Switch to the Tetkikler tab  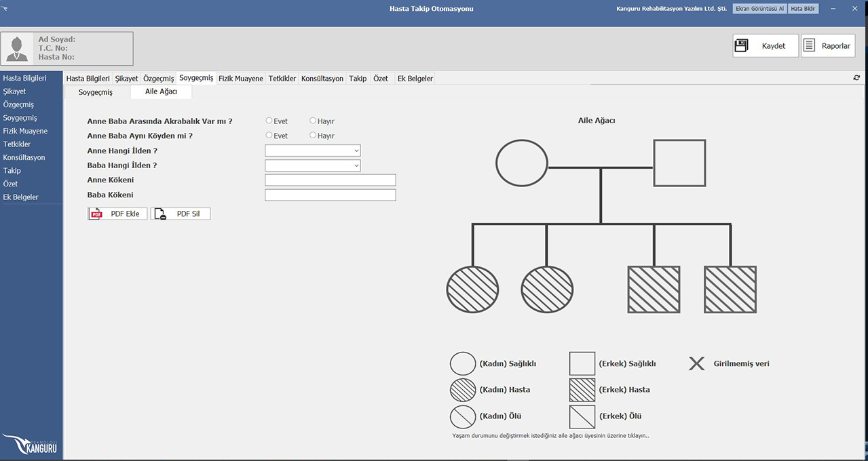(x=282, y=79)
